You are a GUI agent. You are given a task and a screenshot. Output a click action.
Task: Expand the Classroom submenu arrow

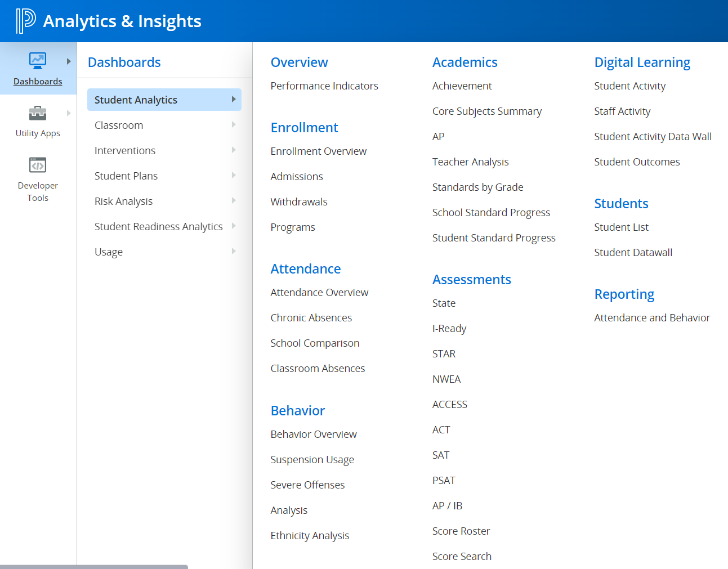(x=234, y=125)
